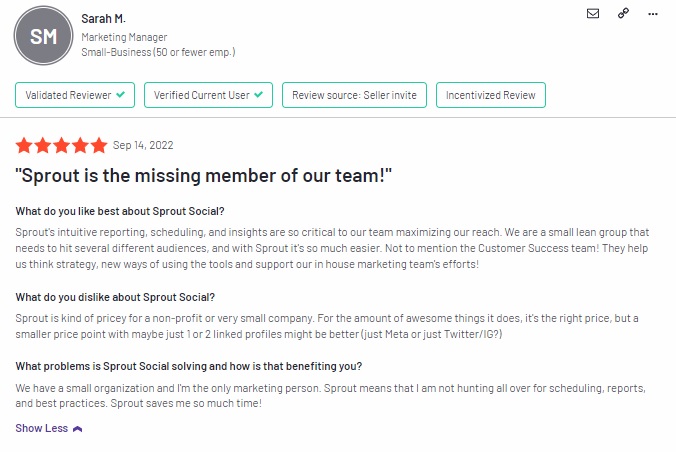Click the first rating star
This screenshot has width=676, height=452.
point(24,146)
